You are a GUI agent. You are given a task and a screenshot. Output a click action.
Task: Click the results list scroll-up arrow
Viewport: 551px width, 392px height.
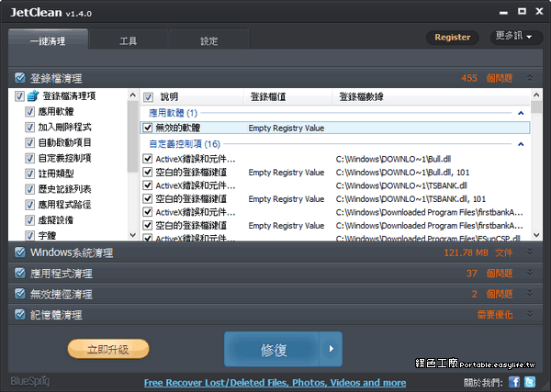(536, 95)
